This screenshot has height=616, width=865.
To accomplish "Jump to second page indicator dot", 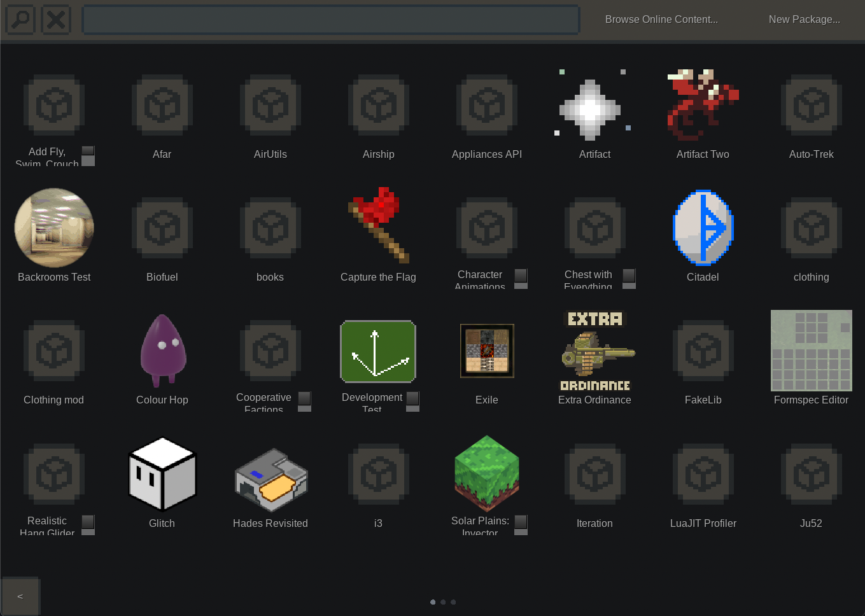I will pos(443,602).
